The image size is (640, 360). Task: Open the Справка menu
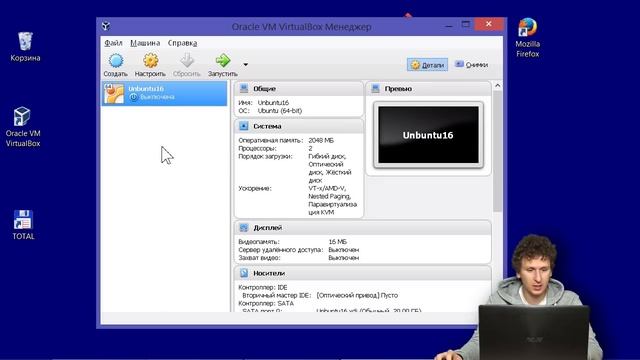[x=182, y=43]
